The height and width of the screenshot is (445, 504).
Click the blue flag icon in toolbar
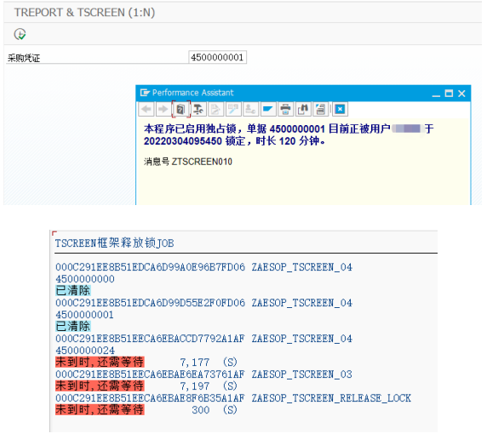(267, 109)
